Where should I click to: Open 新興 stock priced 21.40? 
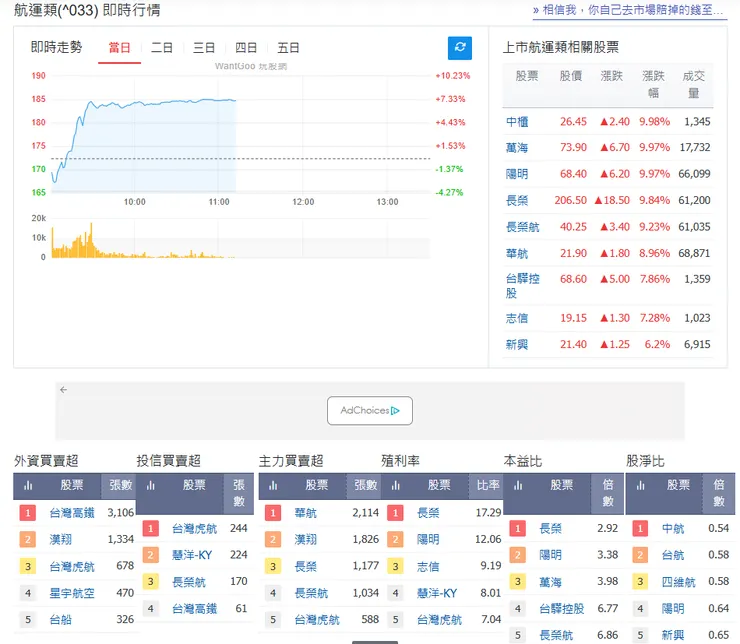[517, 345]
